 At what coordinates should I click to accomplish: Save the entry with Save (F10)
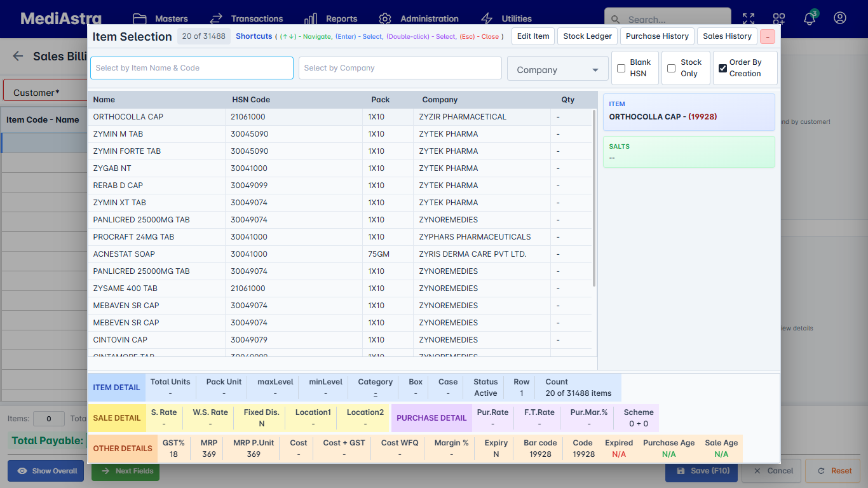coord(702,471)
